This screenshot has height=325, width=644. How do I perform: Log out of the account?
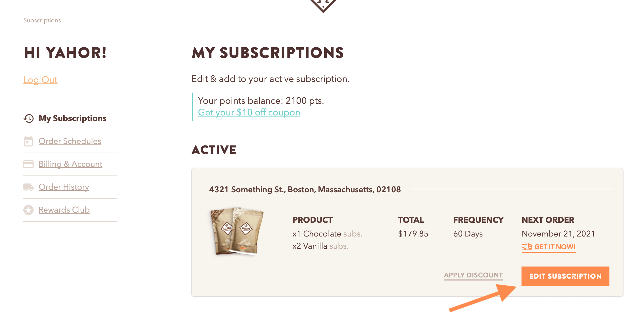40,80
